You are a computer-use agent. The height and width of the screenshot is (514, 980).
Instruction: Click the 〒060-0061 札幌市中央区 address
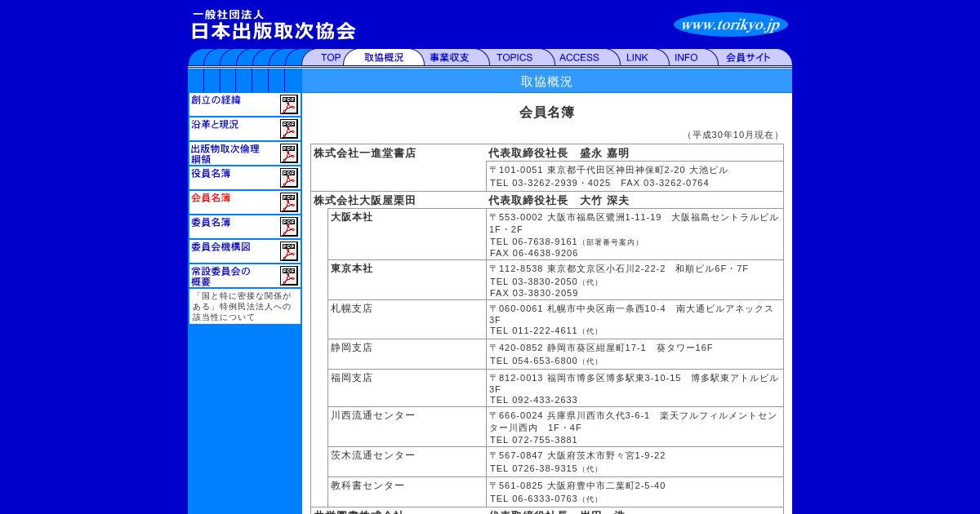[x=631, y=314]
